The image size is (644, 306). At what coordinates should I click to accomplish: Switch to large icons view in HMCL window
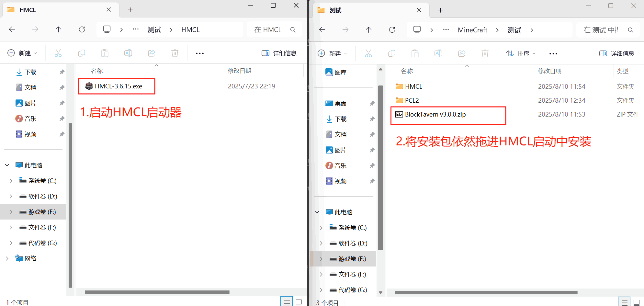pyautogui.click(x=299, y=302)
